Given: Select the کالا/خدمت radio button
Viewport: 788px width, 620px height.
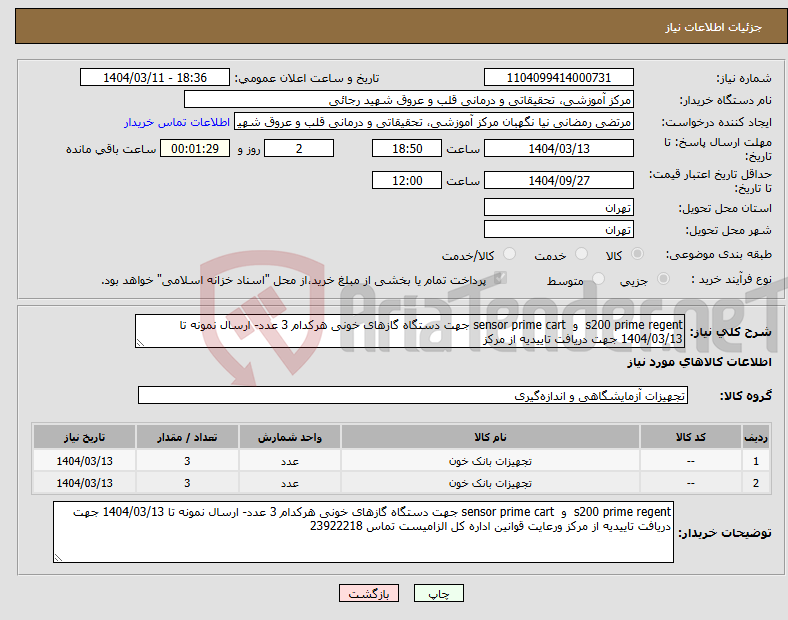Looking at the screenshot, I should (509, 254).
